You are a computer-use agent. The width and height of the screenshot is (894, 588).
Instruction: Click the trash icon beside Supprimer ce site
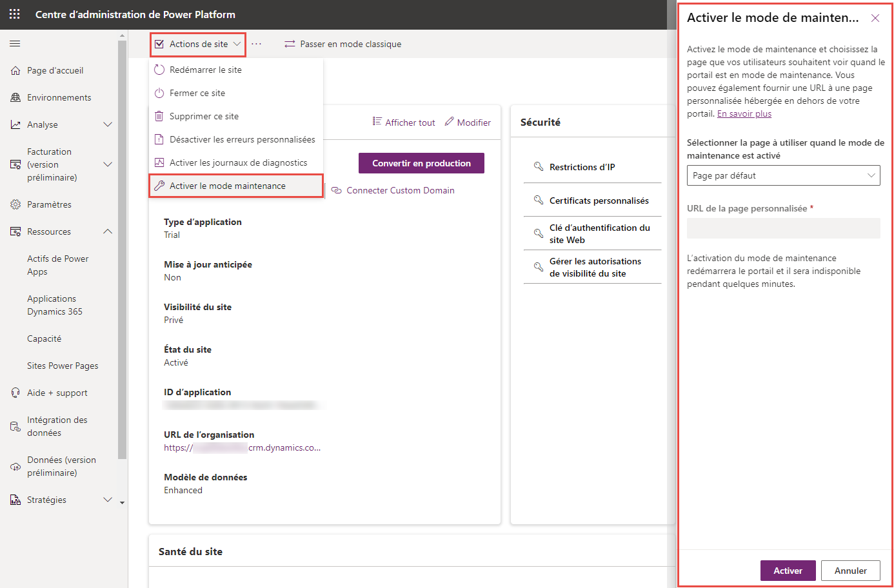click(159, 116)
